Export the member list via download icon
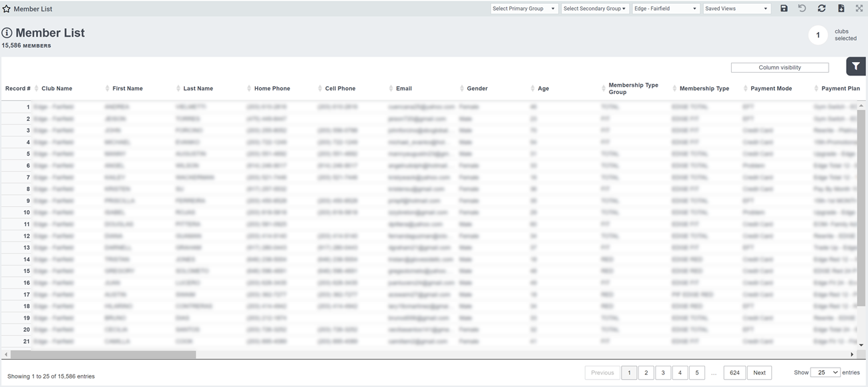Viewport: 868px width, 387px height. click(x=841, y=8)
